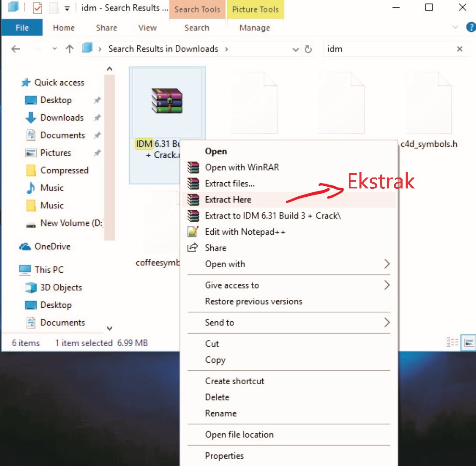Open the Search ribbon tab
This screenshot has height=466, width=476.
coord(197,28)
